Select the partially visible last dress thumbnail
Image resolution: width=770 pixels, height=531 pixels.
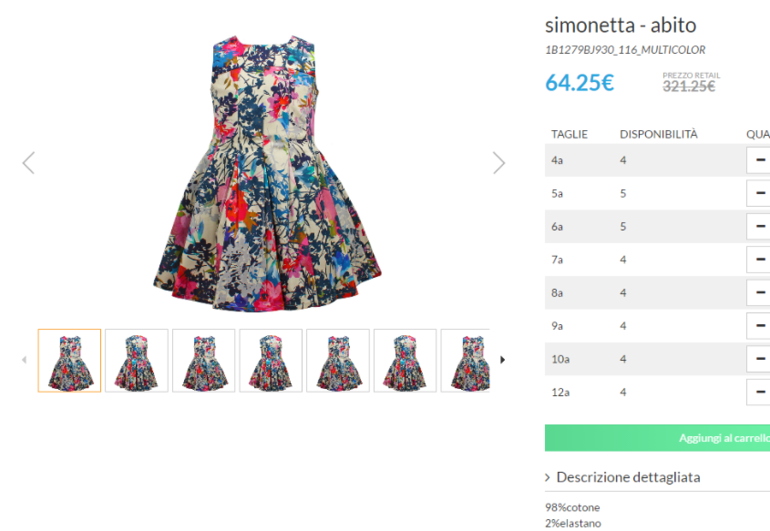click(466, 361)
